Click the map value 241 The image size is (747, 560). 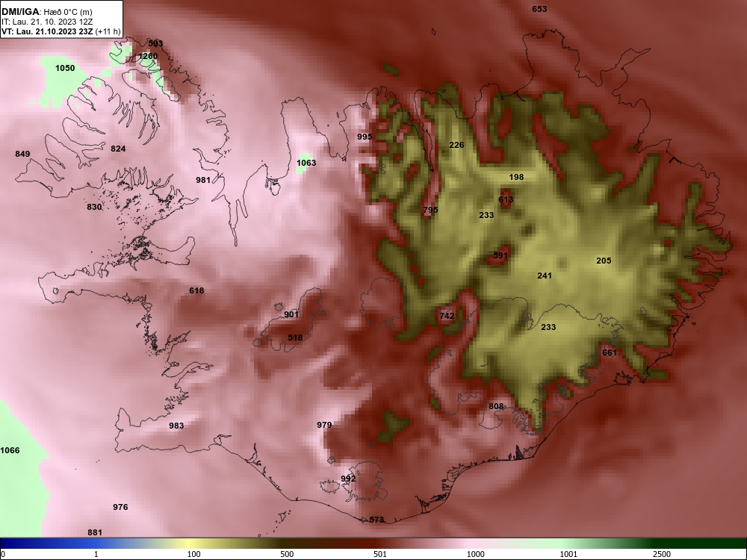tap(545, 276)
